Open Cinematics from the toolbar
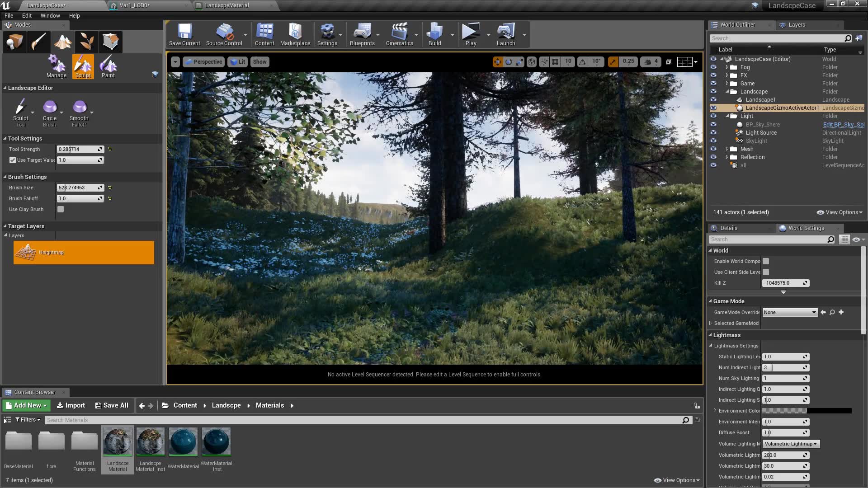The image size is (868, 488). point(399,34)
